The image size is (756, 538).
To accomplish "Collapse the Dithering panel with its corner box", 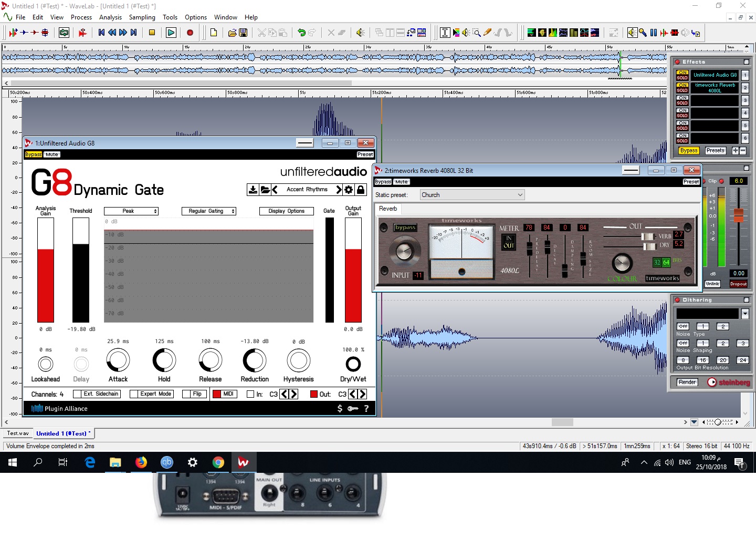I will (747, 300).
